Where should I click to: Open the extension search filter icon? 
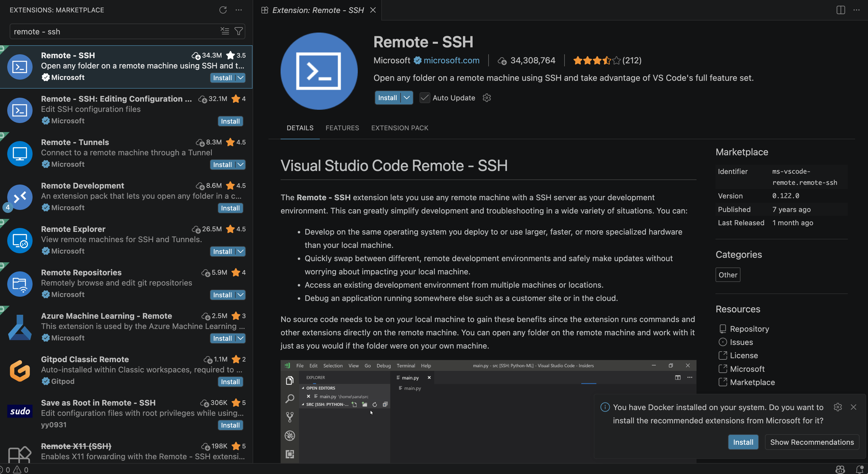(239, 31)
